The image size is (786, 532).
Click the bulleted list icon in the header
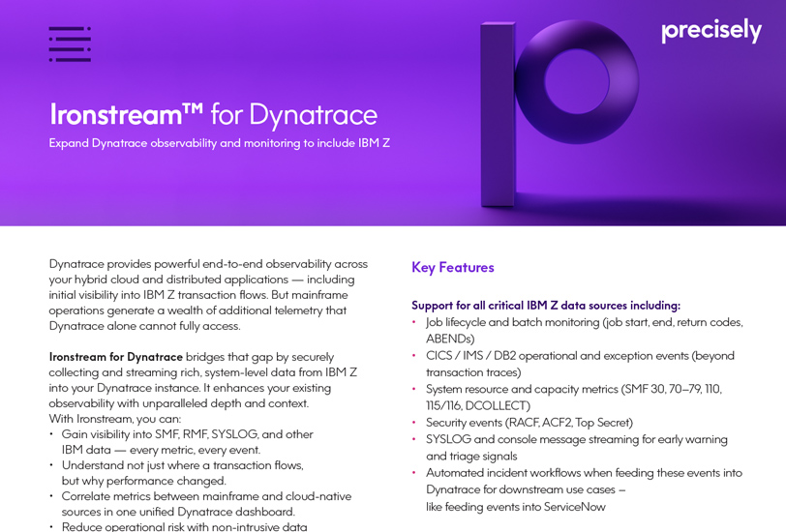[x=70, y=44]
